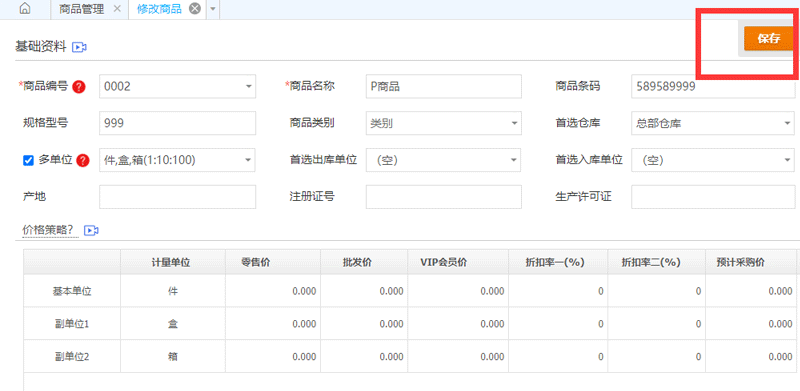Open the tab list dropdown arrow
This screenshot has width=800, height=391.
[x=213, y=9]
